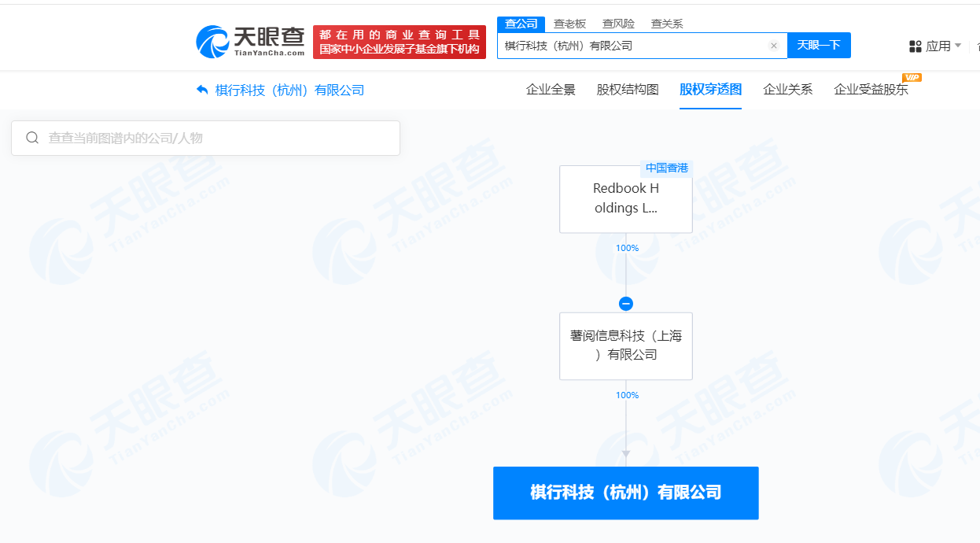Click the Redbook Holdings node card
Image resolution: width=980 pixels, height=543 pixels.
[625, 198]
